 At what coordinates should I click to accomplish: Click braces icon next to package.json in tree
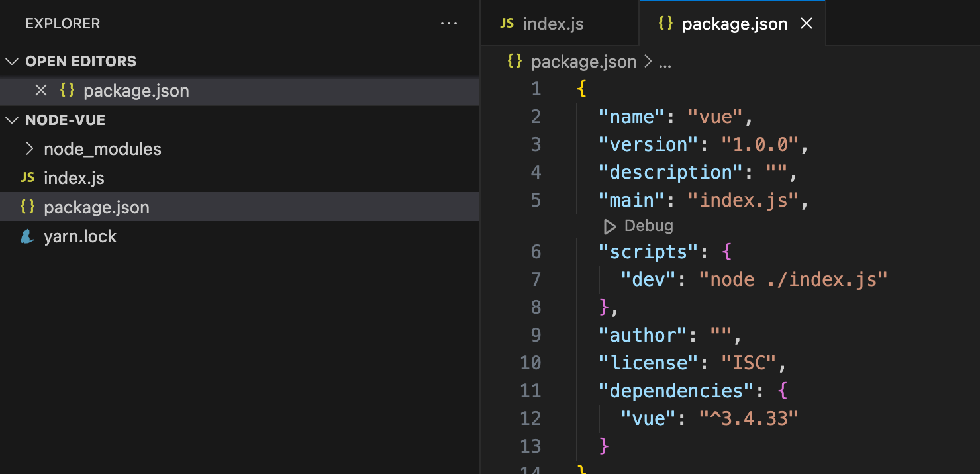click(27, 207)
